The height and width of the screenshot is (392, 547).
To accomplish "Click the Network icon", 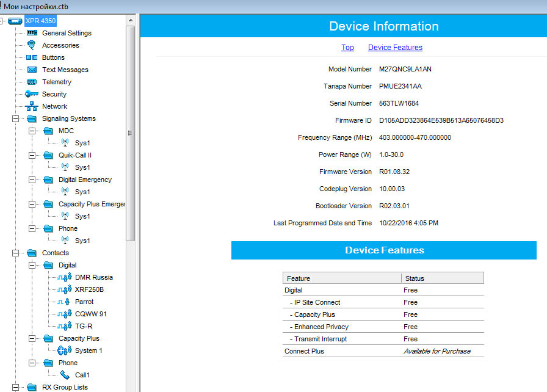I will 32,106.
